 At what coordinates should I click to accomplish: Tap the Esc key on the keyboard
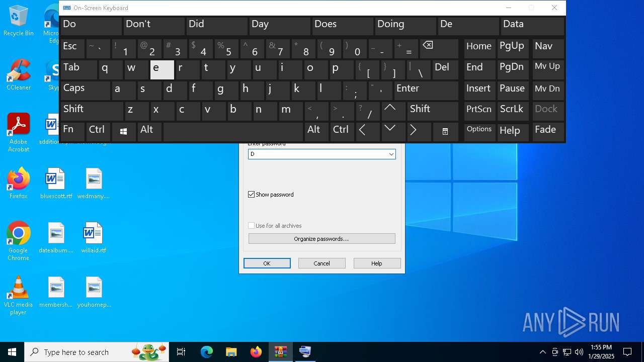click(72, 49)
